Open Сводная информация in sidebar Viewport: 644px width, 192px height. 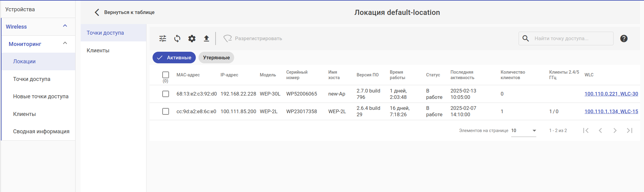[x=41, y=131]
